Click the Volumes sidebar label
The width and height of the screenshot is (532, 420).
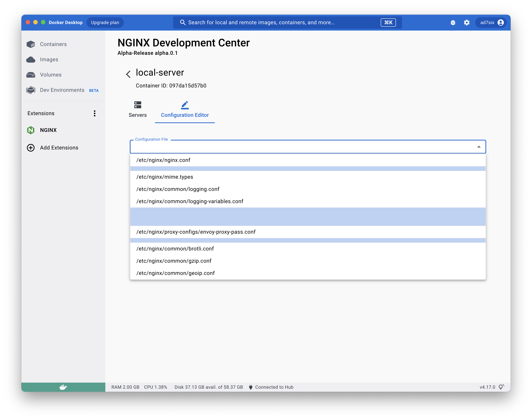51,75
